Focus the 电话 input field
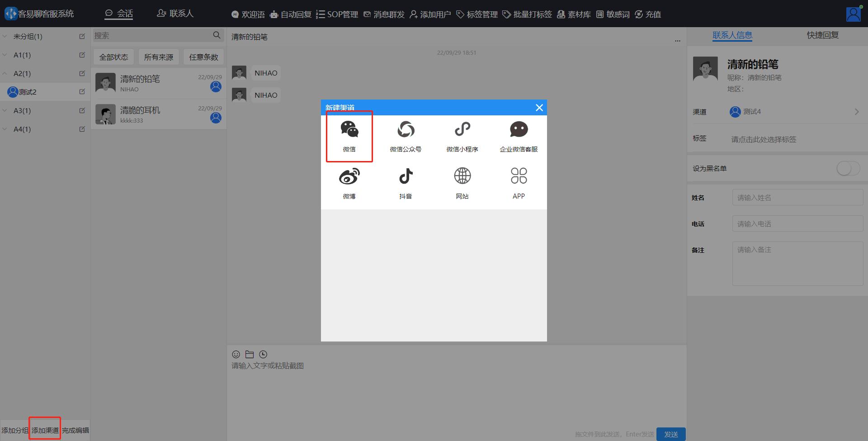The height and width of the screenshot is (441, 868). click(x=798, y=224)
